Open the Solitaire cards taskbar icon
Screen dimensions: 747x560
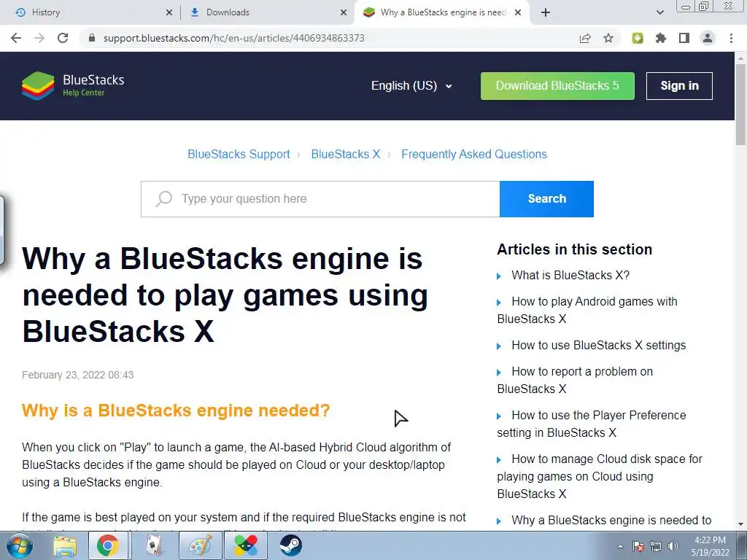coord(153,545)
